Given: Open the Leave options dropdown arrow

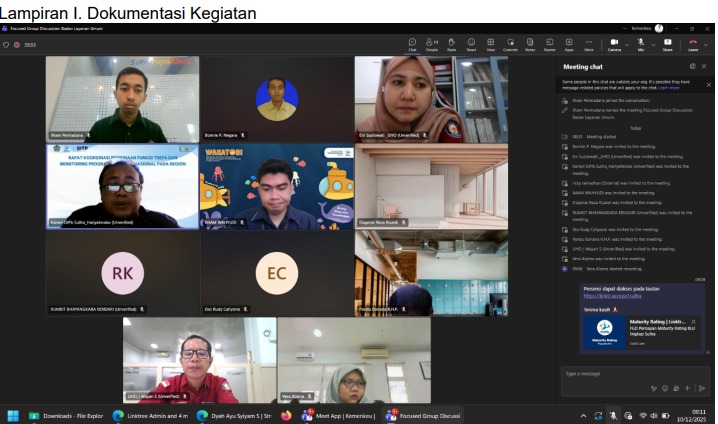Looking at the screenshot, I should pos(705,43).
